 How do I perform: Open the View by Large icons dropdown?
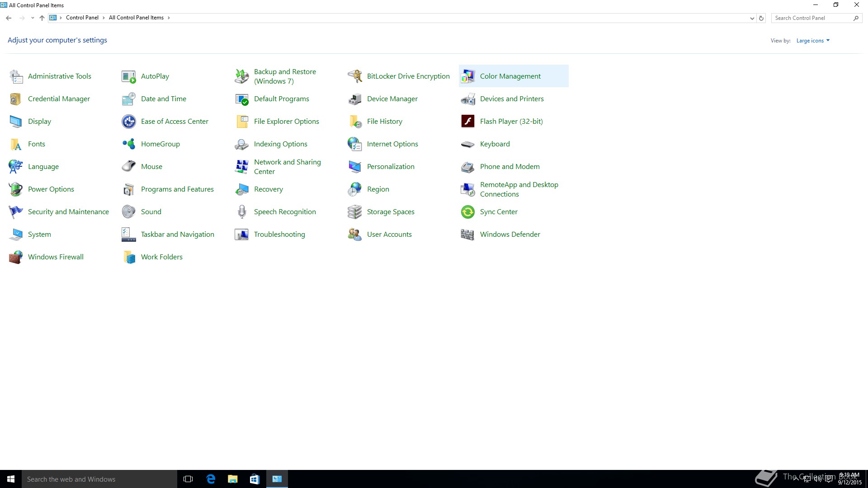pyautogui.click(x=813, y=41)
